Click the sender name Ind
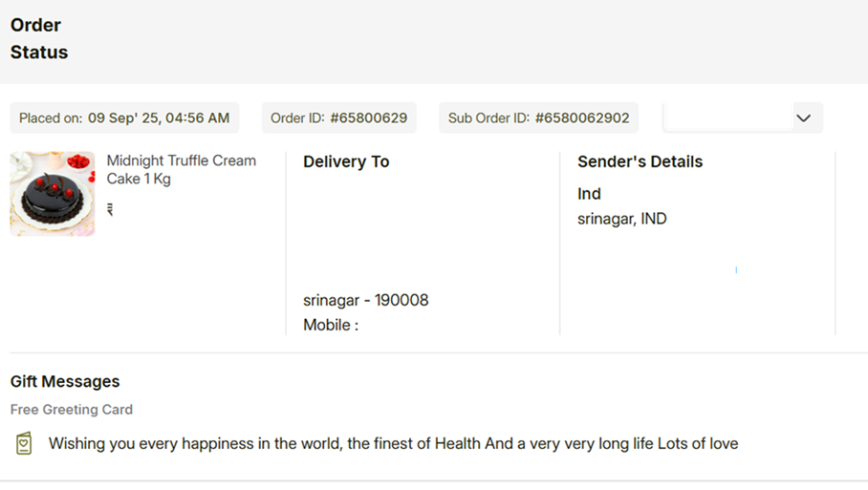Screen dimensions: 868x490 [589, 194]
